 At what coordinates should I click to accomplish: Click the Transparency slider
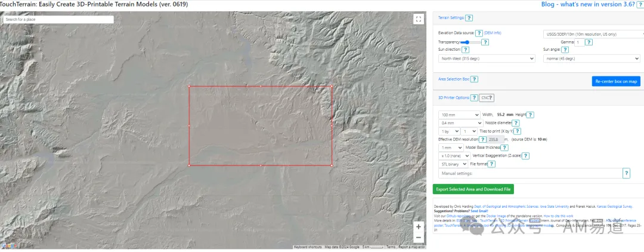(470, 42)
